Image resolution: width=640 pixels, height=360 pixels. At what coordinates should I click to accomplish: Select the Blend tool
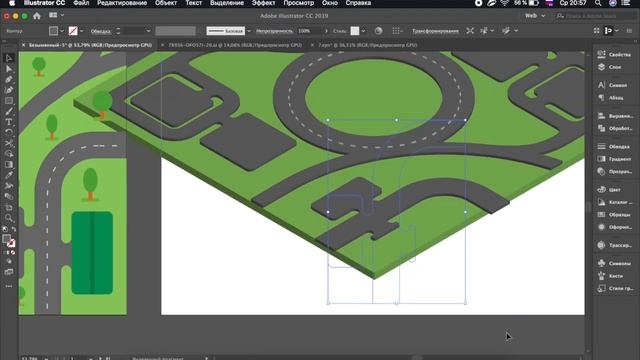tap(9, 196)
